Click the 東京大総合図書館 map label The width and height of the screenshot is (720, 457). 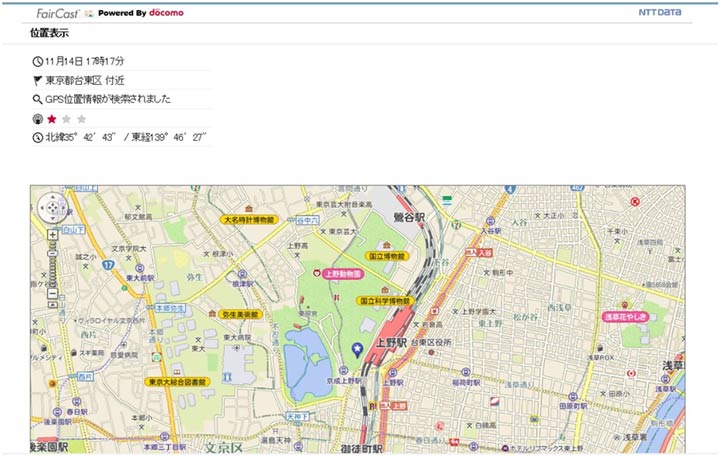[x=177, y=381]
